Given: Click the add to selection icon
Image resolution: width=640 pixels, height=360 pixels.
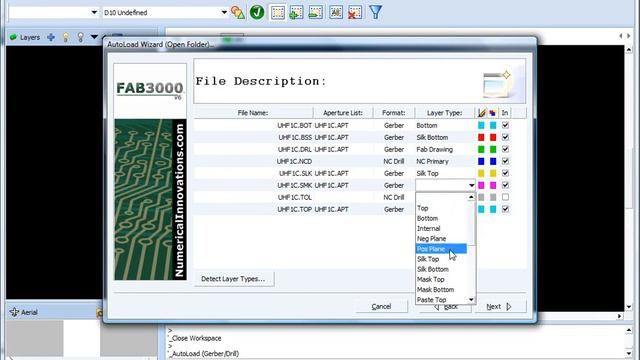Looking at the screenshot, I should coord(296,12).
